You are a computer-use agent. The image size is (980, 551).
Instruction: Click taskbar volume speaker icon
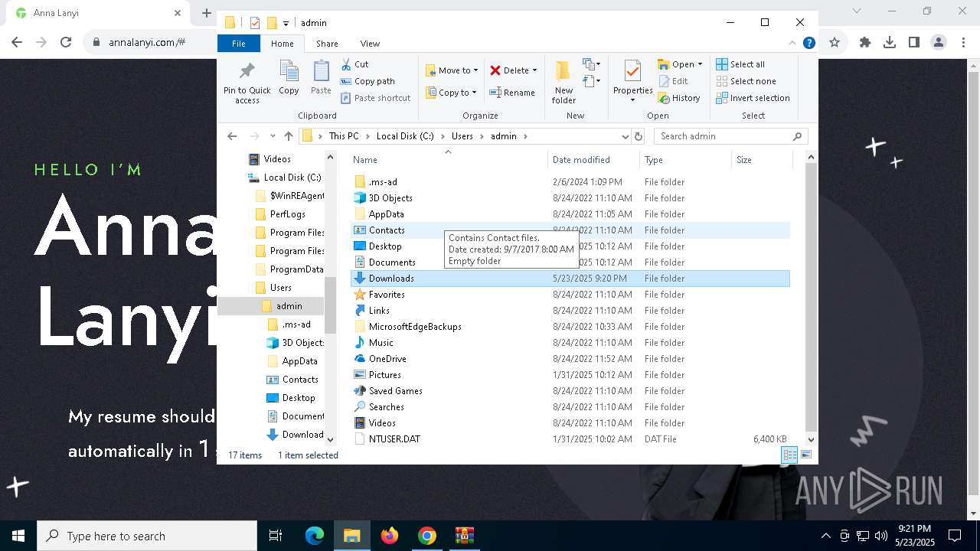point(880,536)
